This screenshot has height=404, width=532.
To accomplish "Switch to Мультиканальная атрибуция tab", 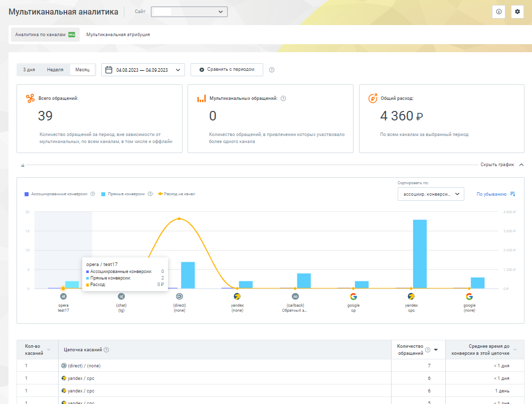I will [118, 35].
